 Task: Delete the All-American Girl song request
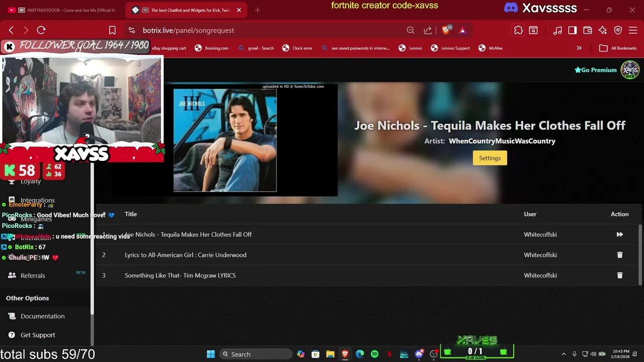619,255
